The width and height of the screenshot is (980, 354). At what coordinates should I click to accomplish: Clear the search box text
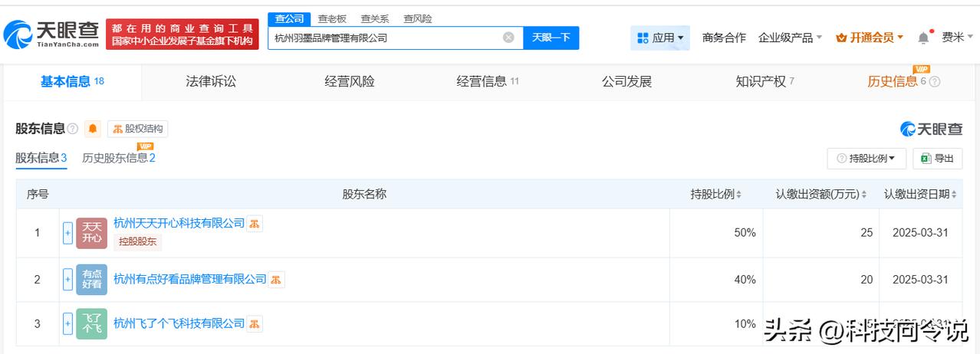click(x=508, y=38)
